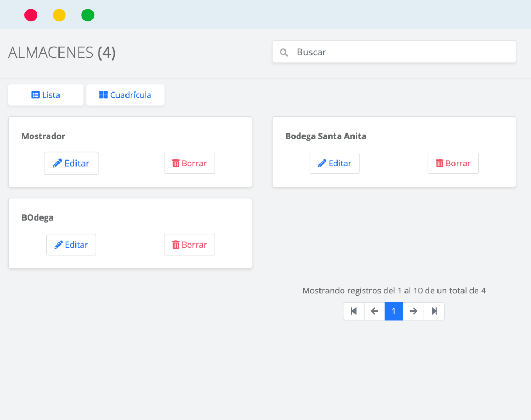Click the green window maximize button
The image size is (531, 420).
tap(88, 15)
